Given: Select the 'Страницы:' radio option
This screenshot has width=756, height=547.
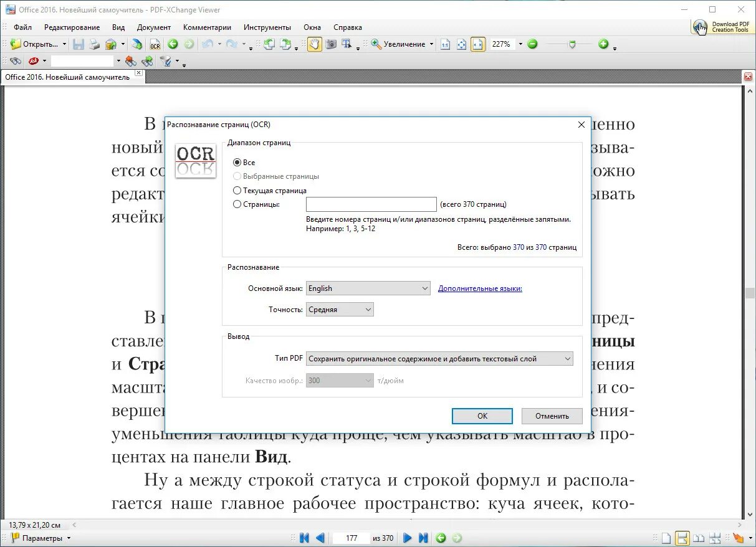Looking at the screenshot, I should point(237,204).
